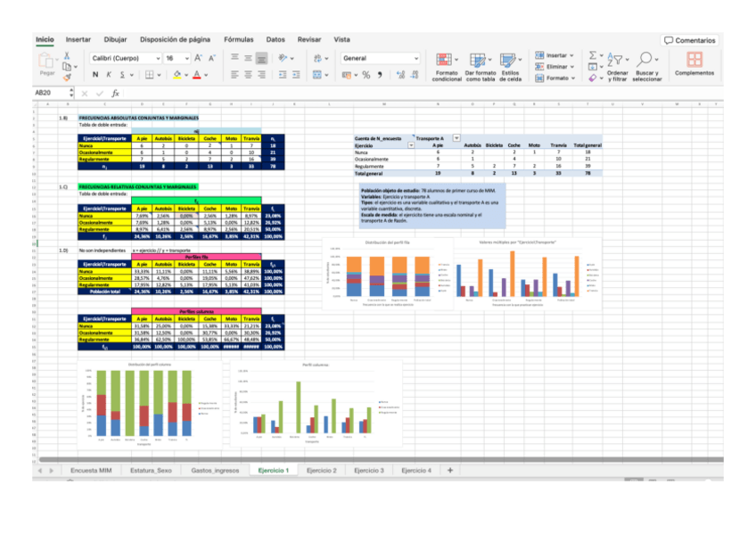
Task: Toggle italic (K) formatting
Action: [108, 75]
